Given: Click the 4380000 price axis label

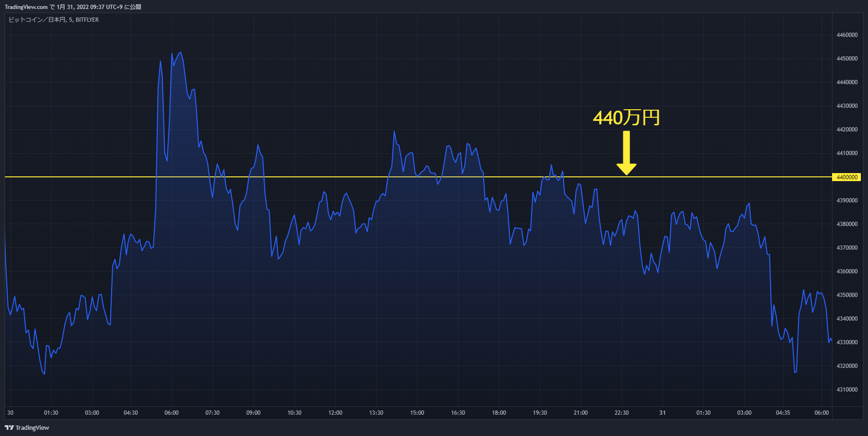Looking at the screenshot, I should coord(847,224).
